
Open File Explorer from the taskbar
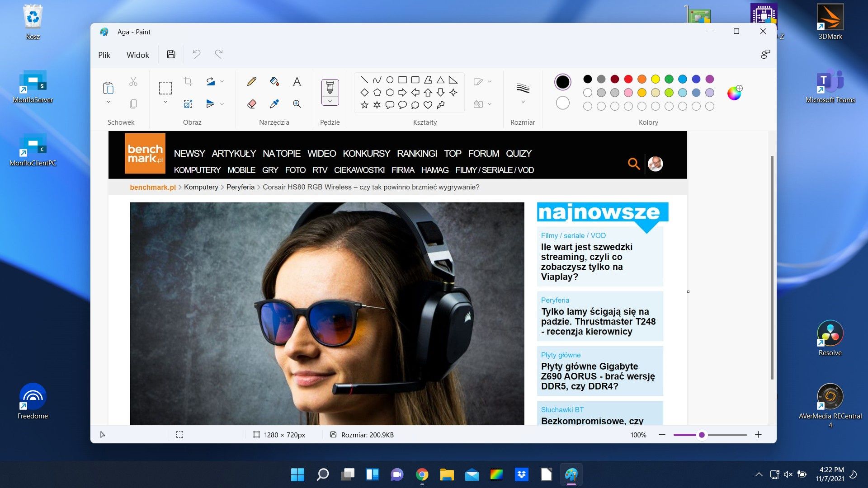tap(447, 474)
